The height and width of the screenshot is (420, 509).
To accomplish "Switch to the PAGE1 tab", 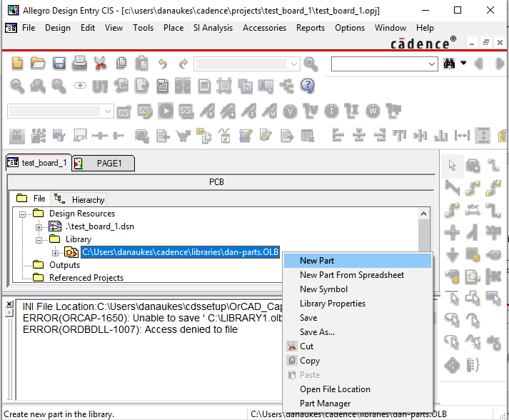I will pyautogui.click(x=103, y=163).
